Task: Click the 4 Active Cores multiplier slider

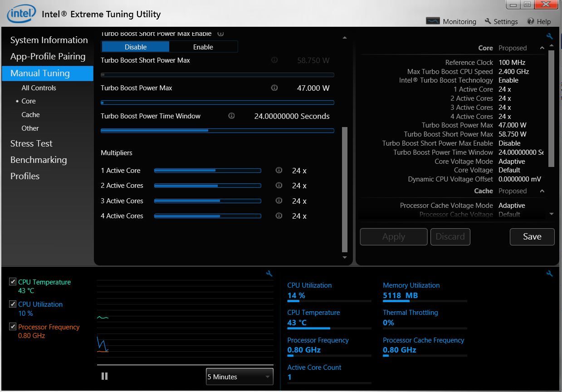Action: [x=208, y=216]
